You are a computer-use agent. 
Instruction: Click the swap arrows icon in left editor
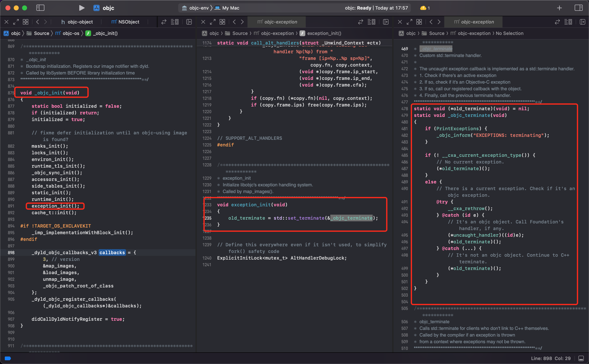pos(164,22)
